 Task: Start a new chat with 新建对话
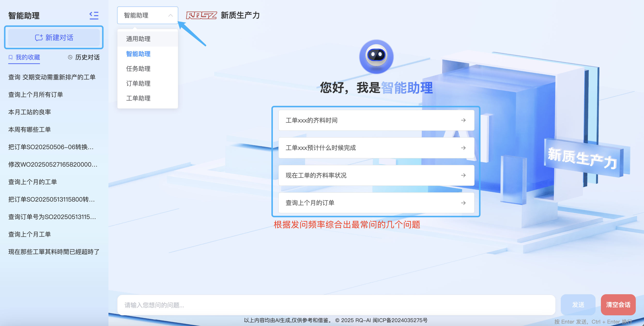point(54,38)
